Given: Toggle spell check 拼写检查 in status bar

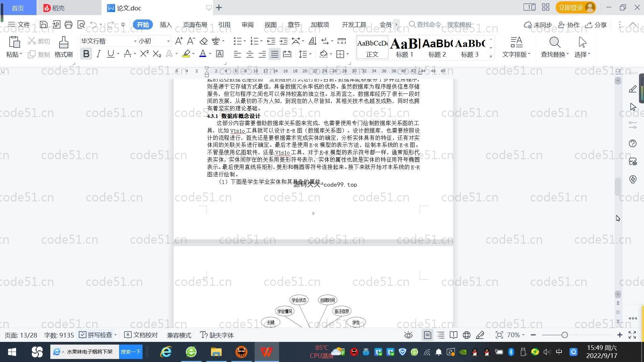Looking at the screenshot, I should pos(96,335).
